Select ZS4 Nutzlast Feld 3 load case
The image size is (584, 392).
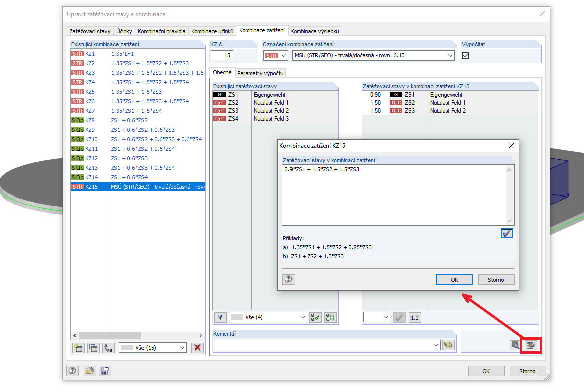pyautogui.click(x=275, y=119)
